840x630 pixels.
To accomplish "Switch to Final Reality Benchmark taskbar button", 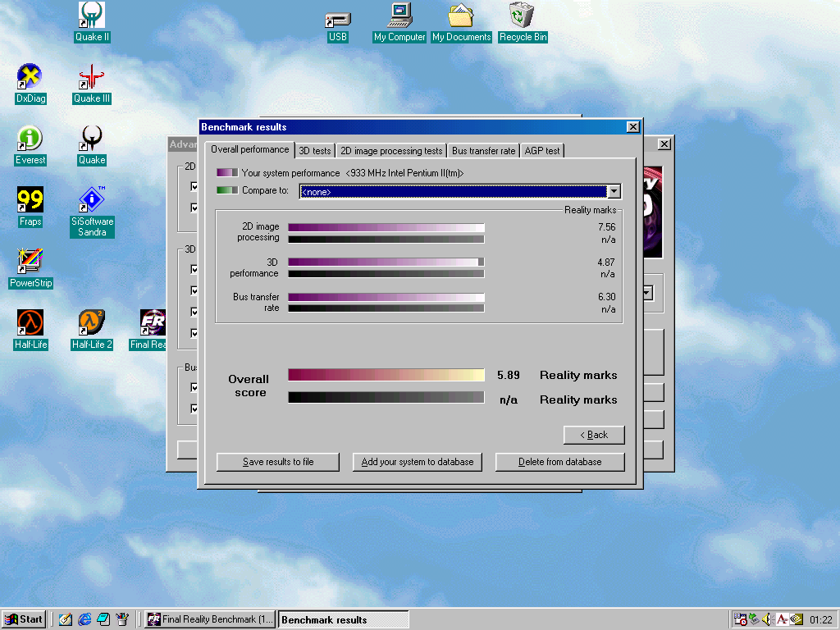I will 210,619.
